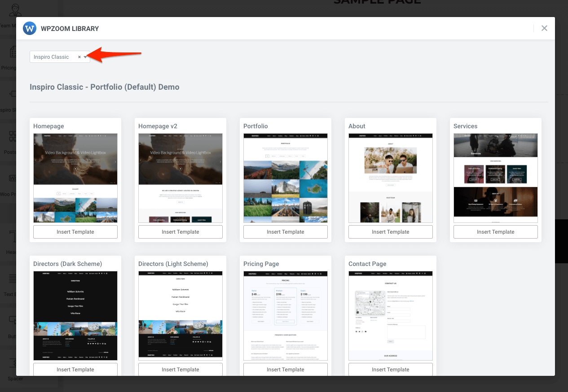Click the Services card title
Screen dimensions: 568x392
[465, 126]
